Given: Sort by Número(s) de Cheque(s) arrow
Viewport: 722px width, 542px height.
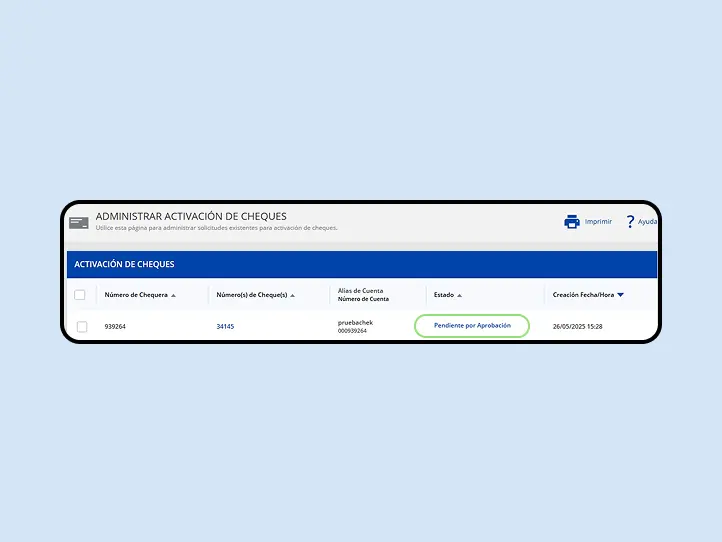Looking at the screenshot, I should click(x=292, y=296).
